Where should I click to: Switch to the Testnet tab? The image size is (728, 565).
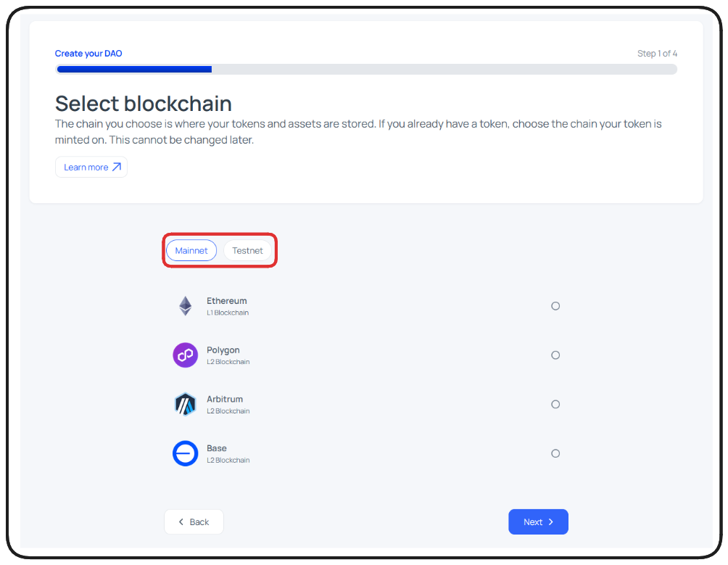click(x=247, y=250)
